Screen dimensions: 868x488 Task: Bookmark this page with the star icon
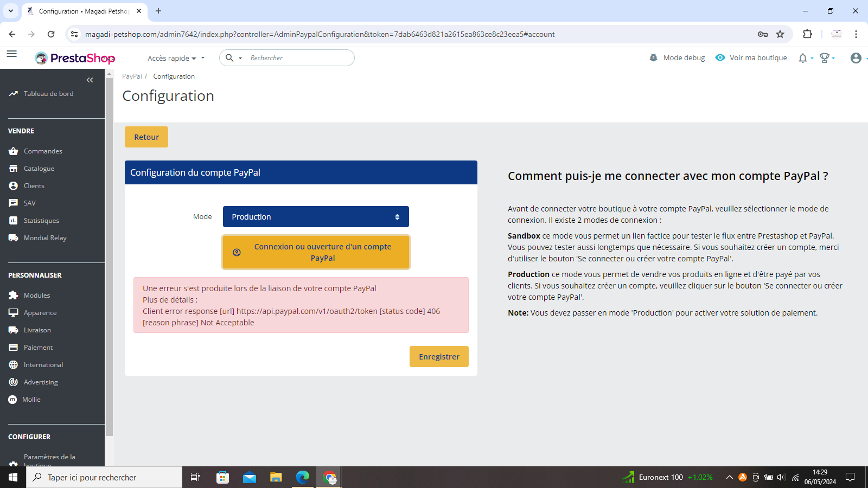click(780, 34)
